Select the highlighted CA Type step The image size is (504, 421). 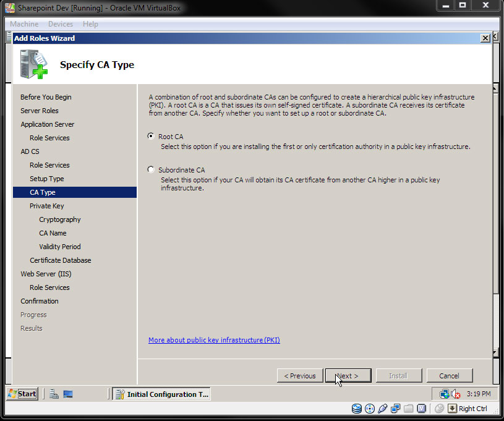click(x=75, y=192)
